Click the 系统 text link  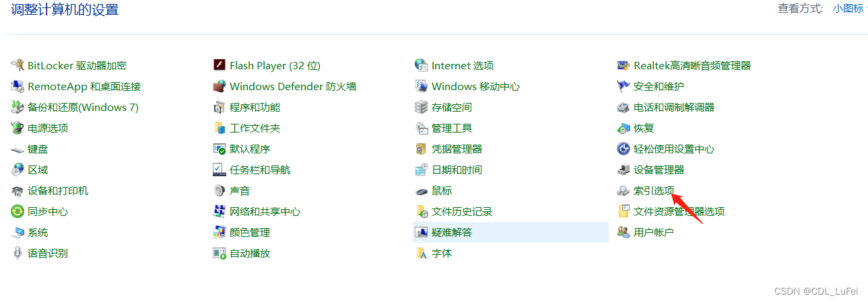click(38, 232)
